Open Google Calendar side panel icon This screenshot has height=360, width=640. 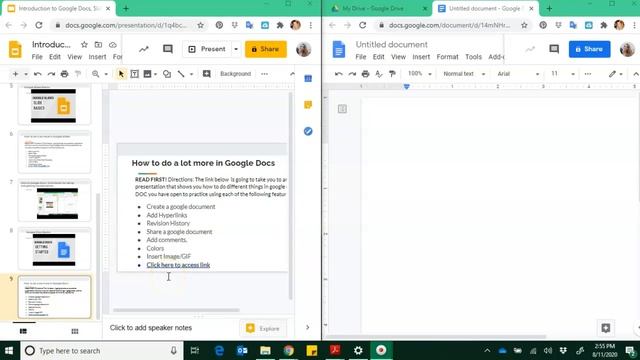click(308, 79)
